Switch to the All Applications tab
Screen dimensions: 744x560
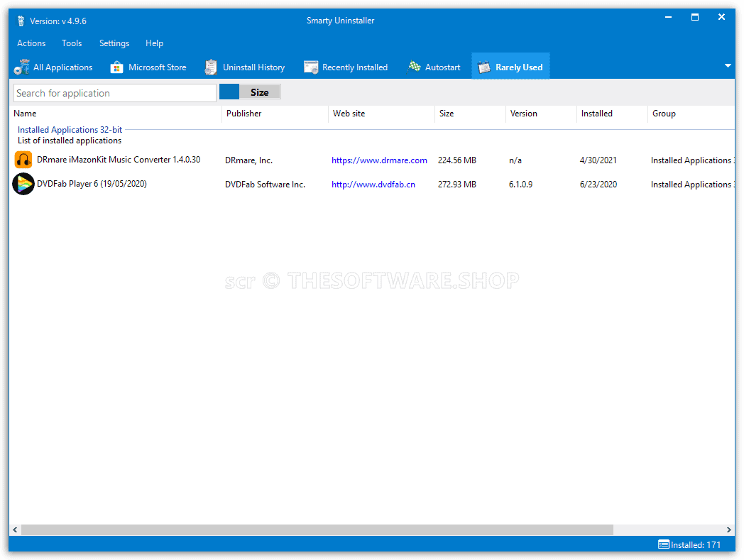54,67
